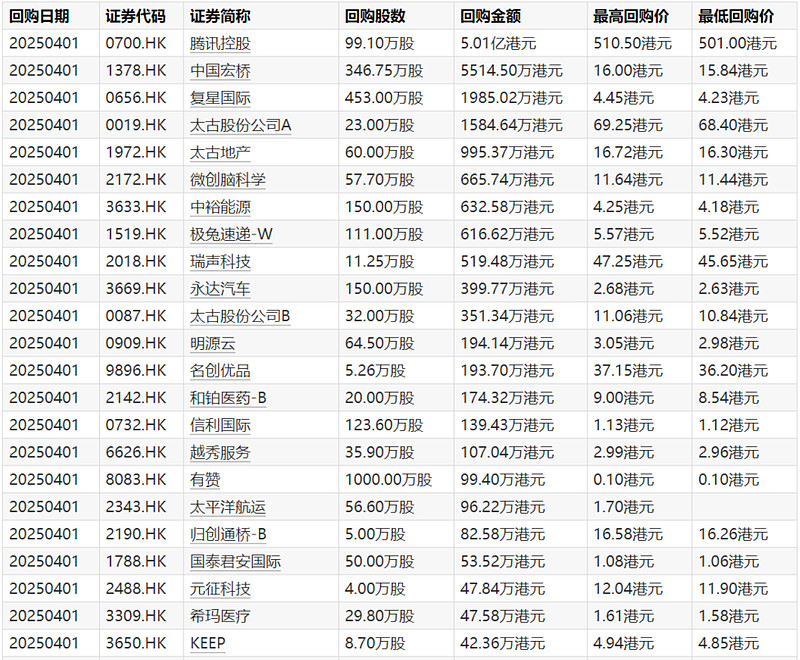Open the 极兔速递-W stock link

pos(231,235)
